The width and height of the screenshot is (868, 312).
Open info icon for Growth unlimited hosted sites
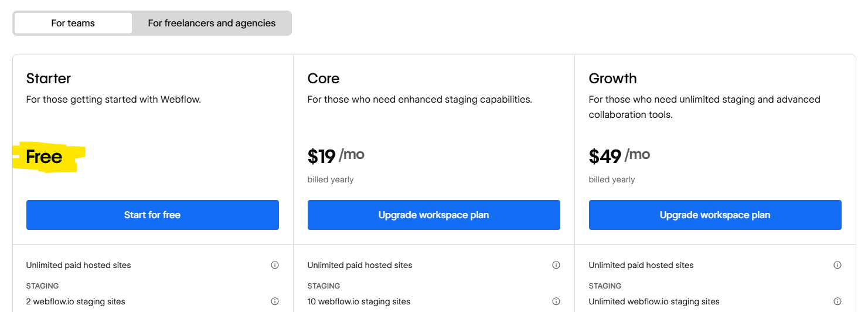[837, 265]
